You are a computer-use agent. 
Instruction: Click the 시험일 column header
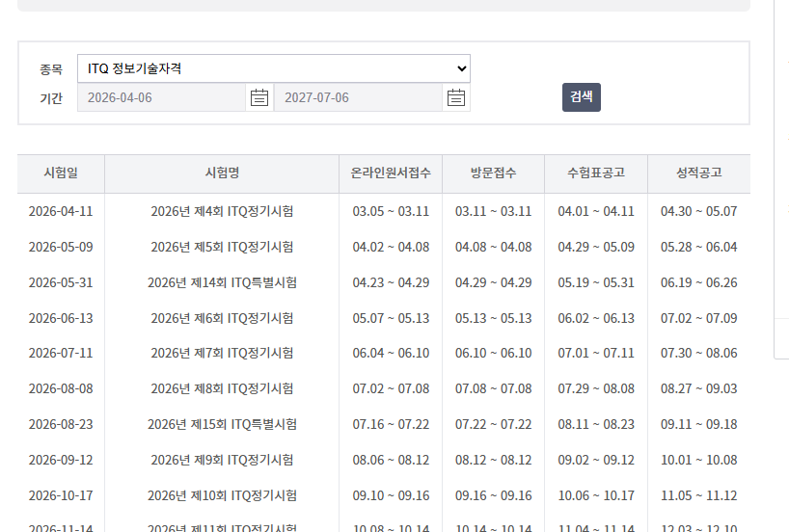click(61, 173)
